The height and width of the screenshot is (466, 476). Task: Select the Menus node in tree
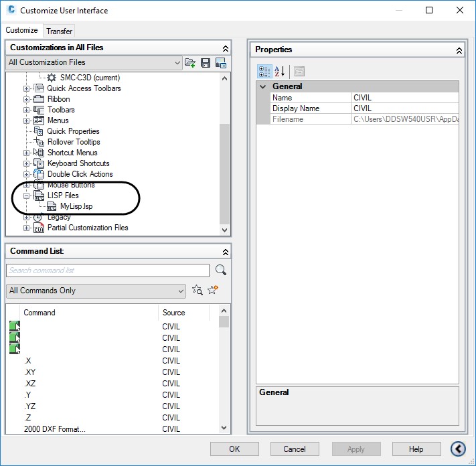(58, 121)
